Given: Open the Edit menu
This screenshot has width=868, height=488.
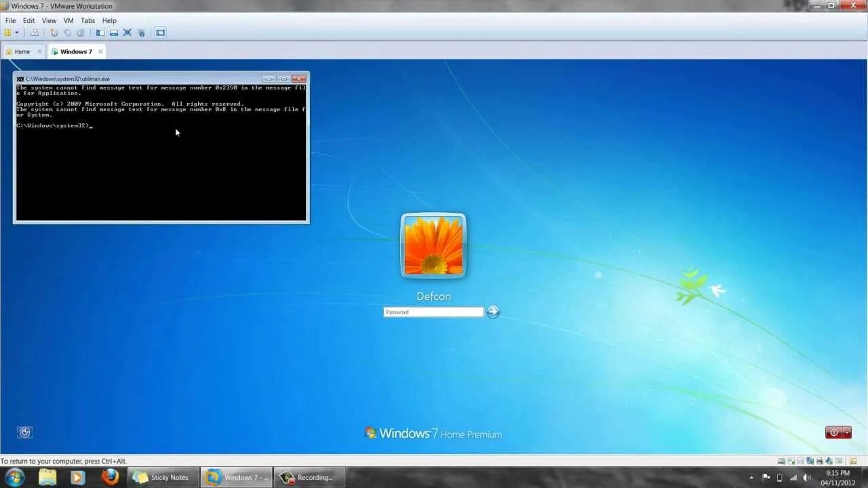Looking at the screenshot, I should click(x=29, y=20).
